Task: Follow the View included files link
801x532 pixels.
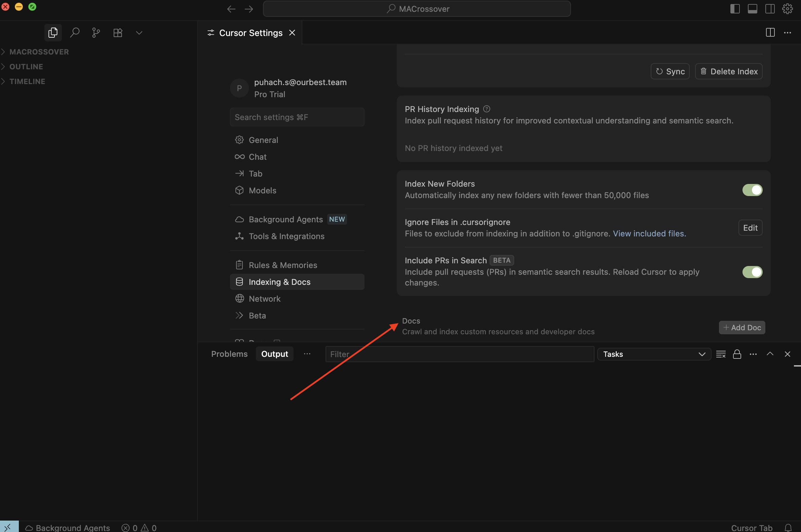Action: [x=649, y=233]
